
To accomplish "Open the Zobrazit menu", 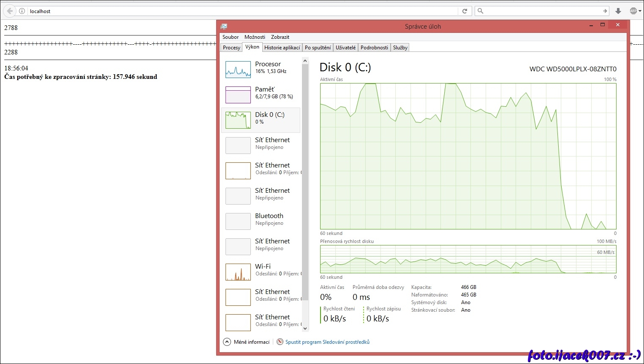I will (x=280, y=37).
